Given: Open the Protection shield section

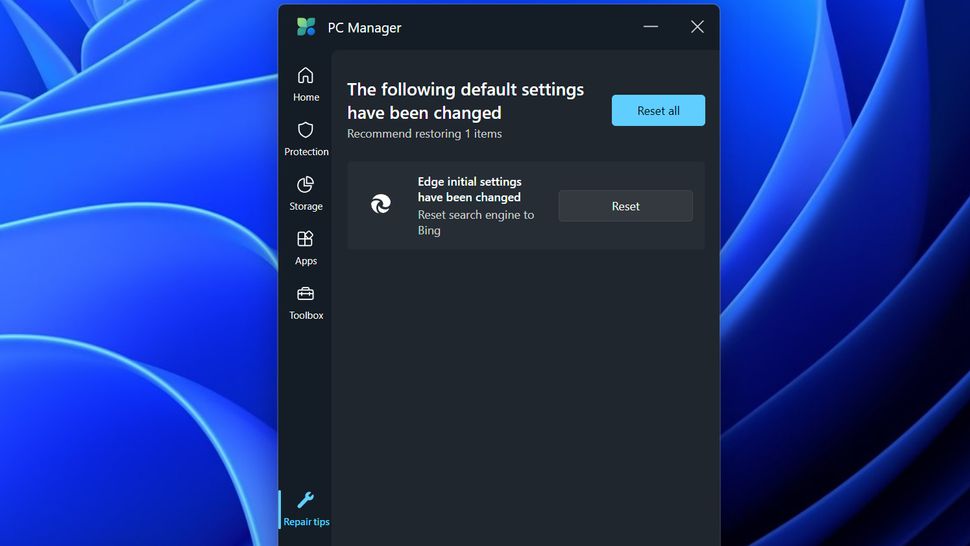Looking at the screenshot, I should click(306, 139).
